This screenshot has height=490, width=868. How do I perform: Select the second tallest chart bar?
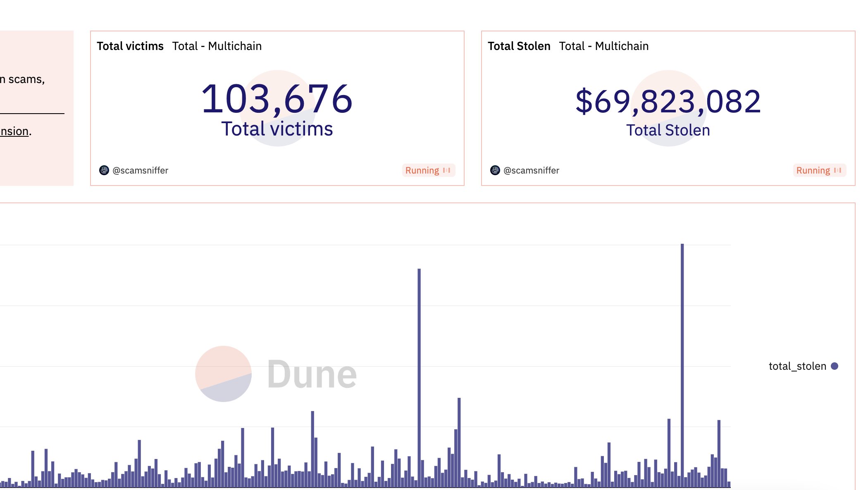click(419, 372)
